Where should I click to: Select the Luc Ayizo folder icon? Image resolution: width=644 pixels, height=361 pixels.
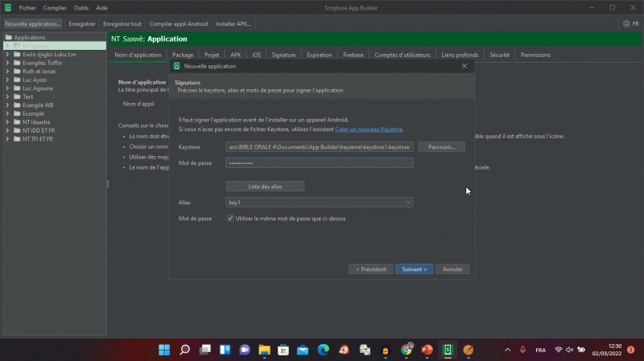[17, 80]
